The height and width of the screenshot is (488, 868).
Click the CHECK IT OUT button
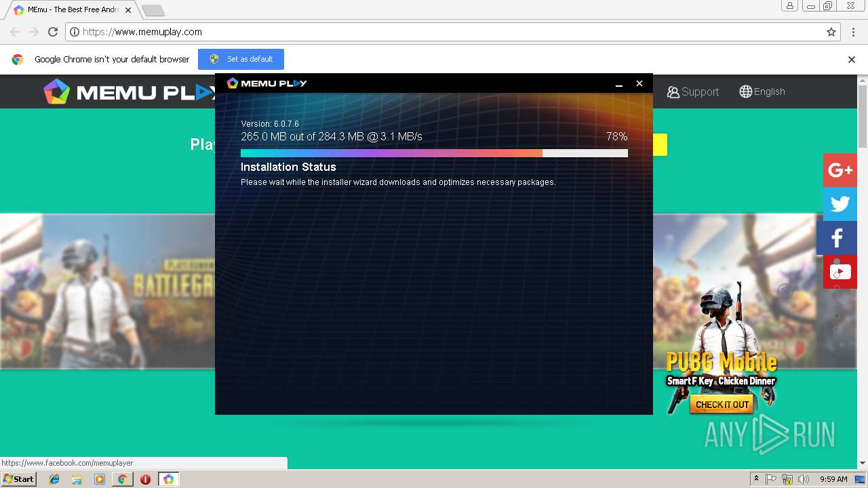pyautogui.click(x=722, y=405)
